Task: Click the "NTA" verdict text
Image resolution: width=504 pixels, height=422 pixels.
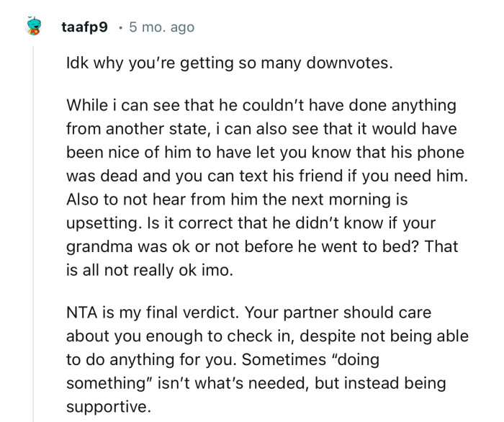Action: 81,314
